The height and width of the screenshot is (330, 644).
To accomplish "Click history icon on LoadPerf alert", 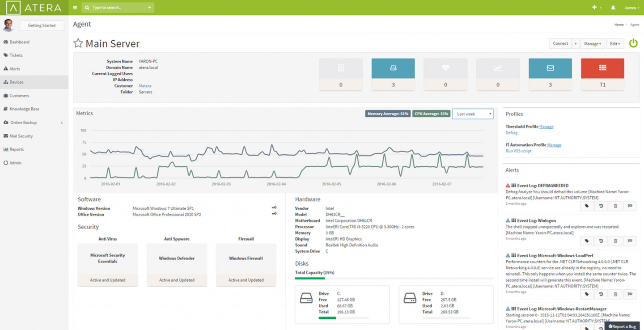I will (601, 294).
